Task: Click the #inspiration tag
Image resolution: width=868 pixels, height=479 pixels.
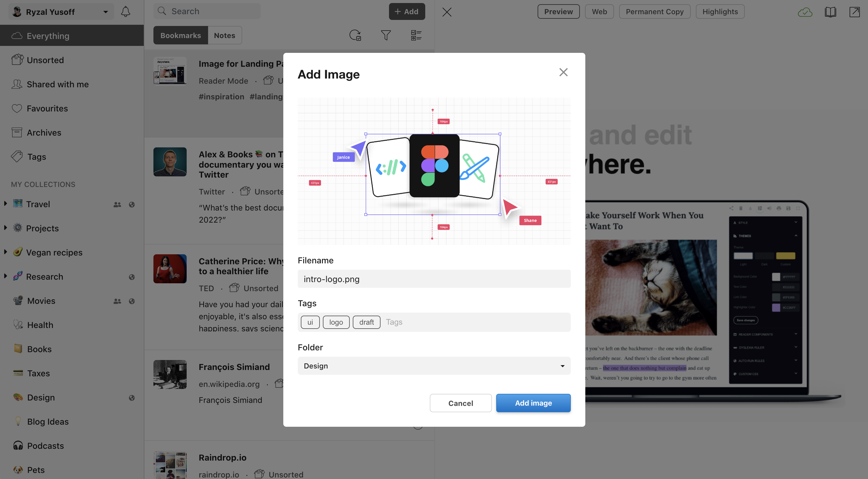Action: pos(221,97)
